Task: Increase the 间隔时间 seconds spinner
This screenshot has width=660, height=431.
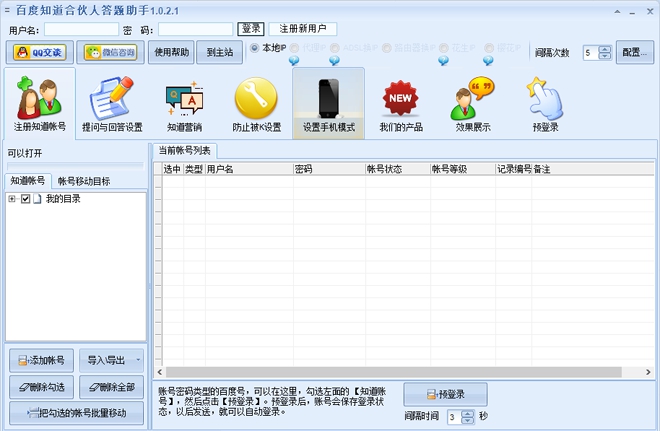Action: pyautogui.click(x=468, y=413)
